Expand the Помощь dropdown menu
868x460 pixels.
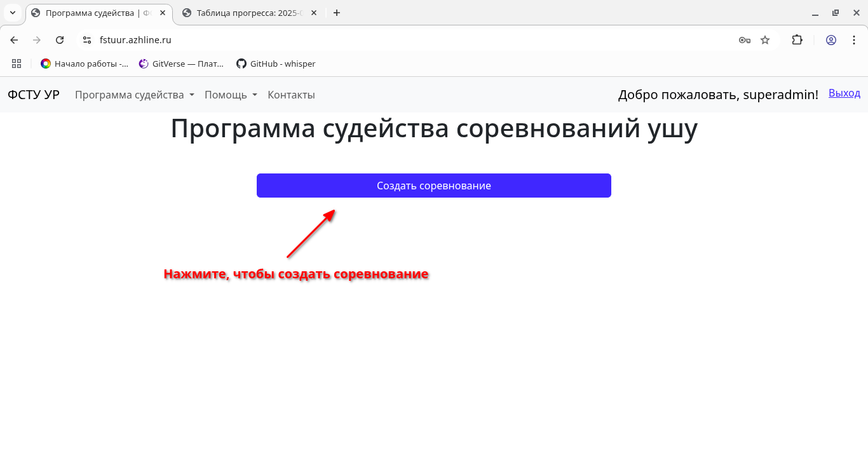[231, 95]
